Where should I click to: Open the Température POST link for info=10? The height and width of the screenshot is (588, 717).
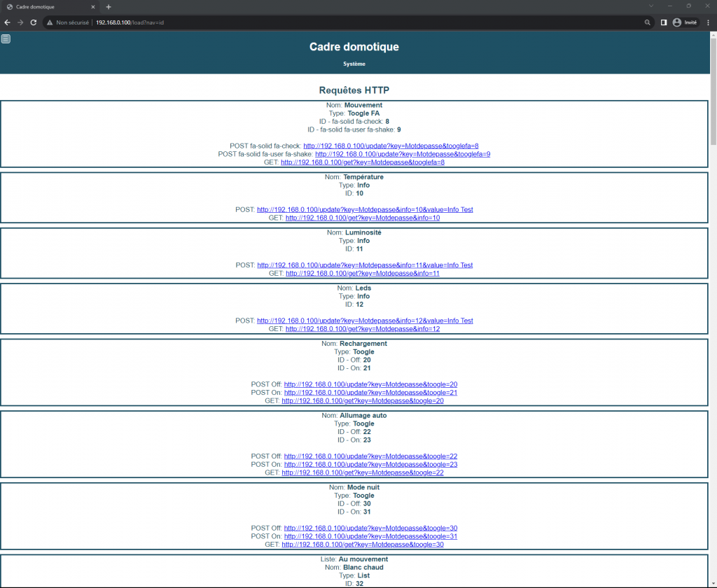(x=364, y=209)
